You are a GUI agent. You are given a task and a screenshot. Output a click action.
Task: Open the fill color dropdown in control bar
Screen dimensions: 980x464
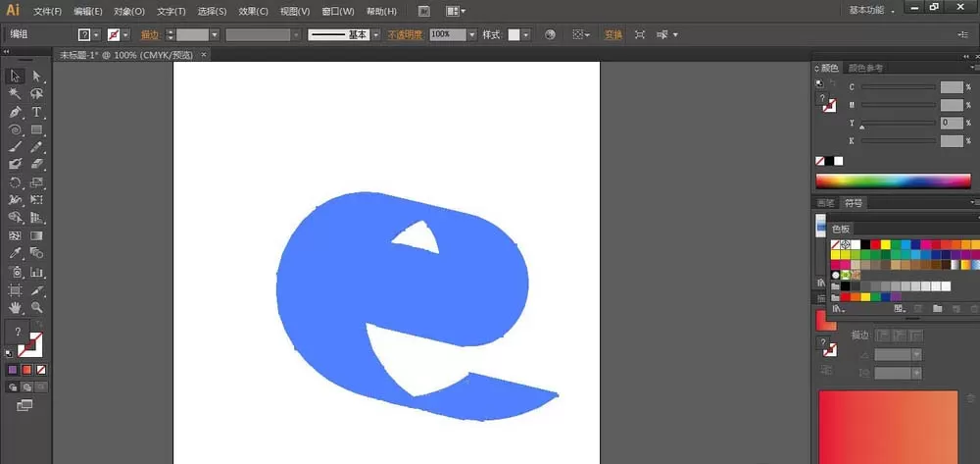(x=96, y=35)
